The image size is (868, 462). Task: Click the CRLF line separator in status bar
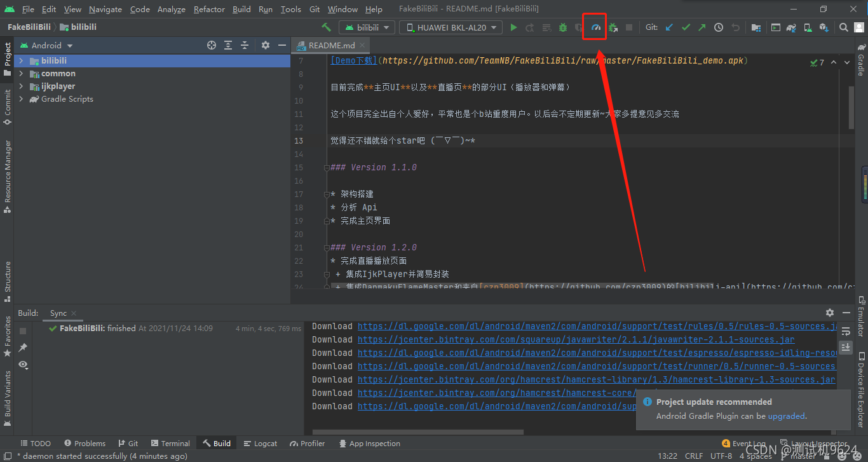point(694,456)
